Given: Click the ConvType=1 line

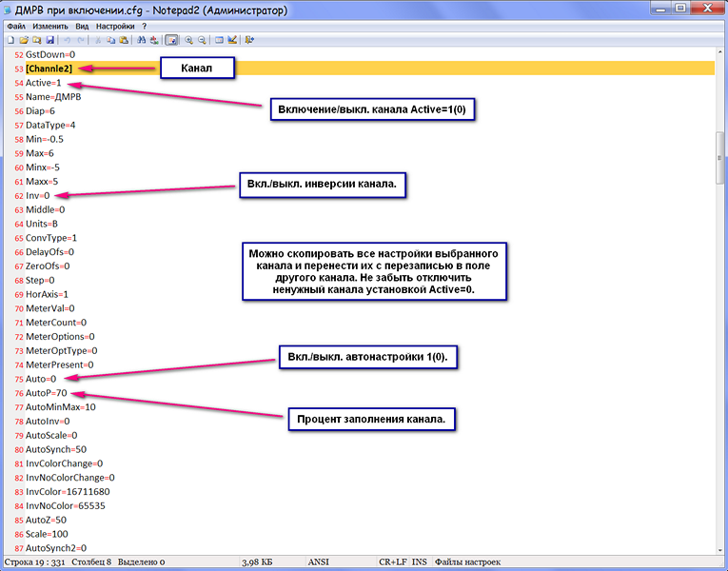Looking at the screenshot, I should click(x=51, y=238).
